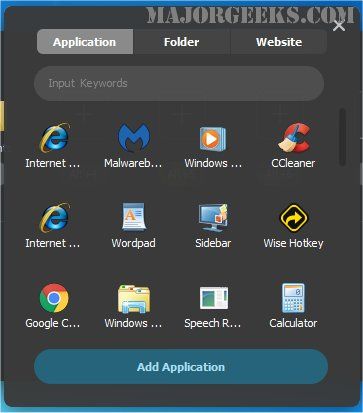Open the Application tab
Image resolution: width=363 pixels, height=413 pixels.
tap(85, 42)
